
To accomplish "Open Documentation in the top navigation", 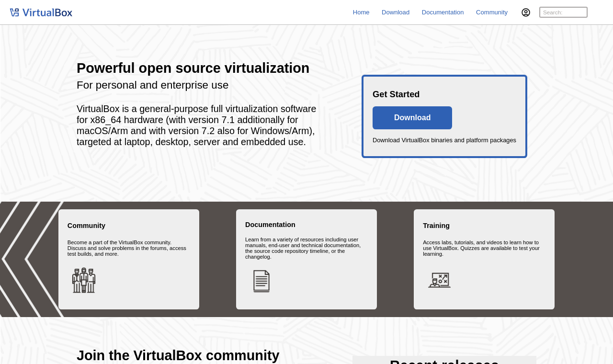I will coord(443,12).
